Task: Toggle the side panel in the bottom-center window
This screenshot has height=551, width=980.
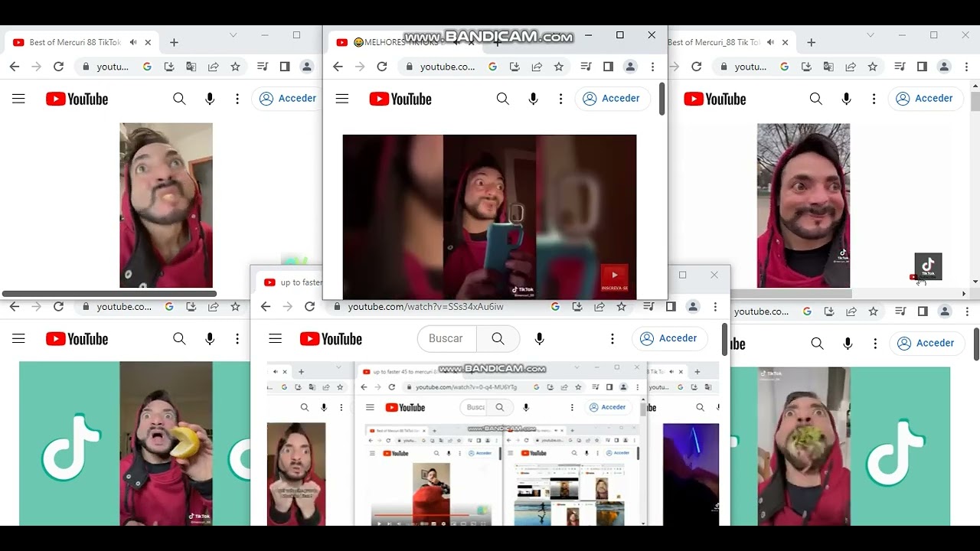Action: [671, 307]
